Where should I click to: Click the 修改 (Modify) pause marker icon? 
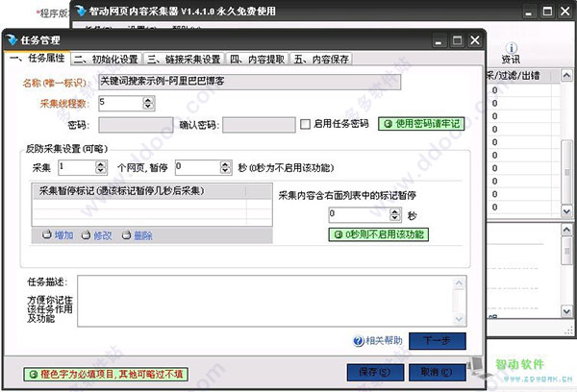pos(86,234)
